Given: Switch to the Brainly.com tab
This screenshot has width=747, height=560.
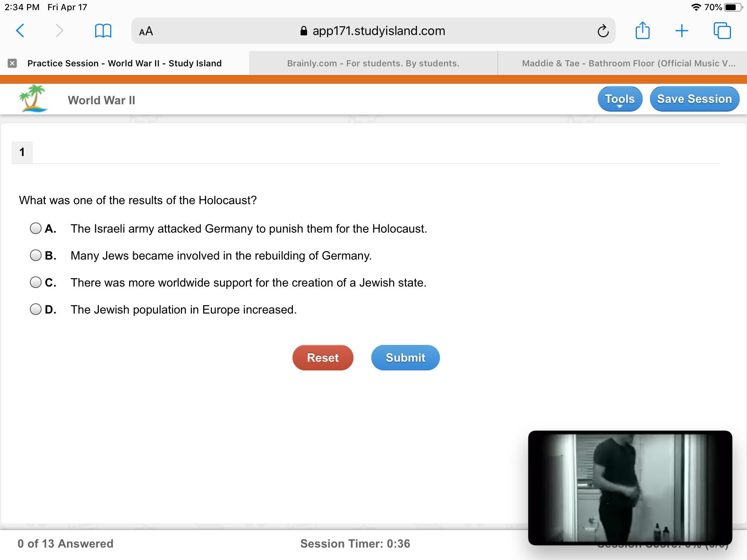Looking at the screenshot, I should click(x=373, y=63).
